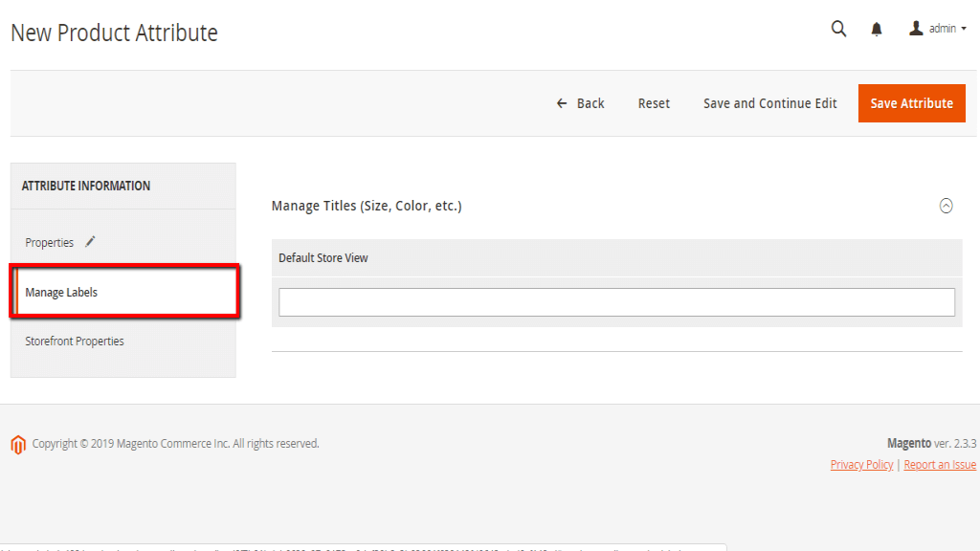This screenshot has height=551, width=980.
Task: Click the pencil icon beside Properties
Action: click(x=90, y=242)
